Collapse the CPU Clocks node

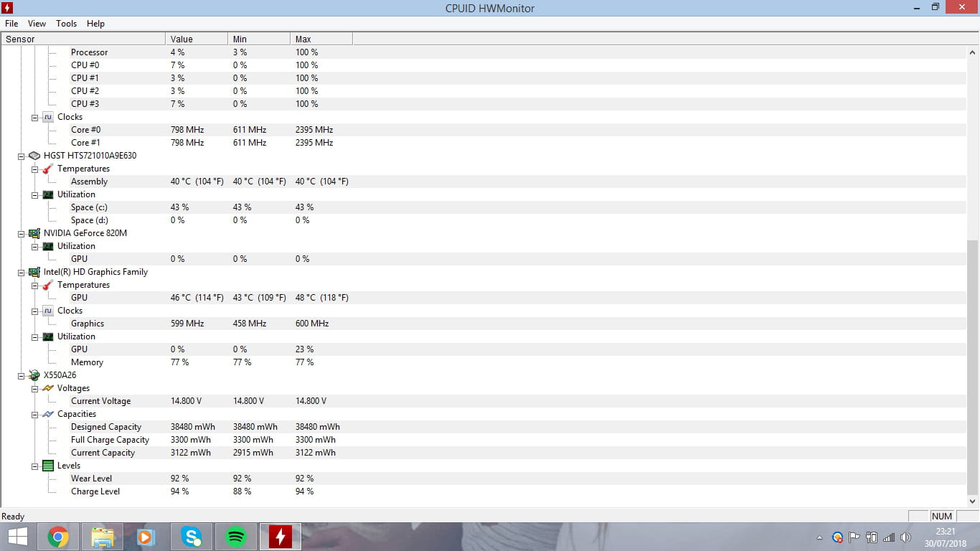[x=34, y=117]
